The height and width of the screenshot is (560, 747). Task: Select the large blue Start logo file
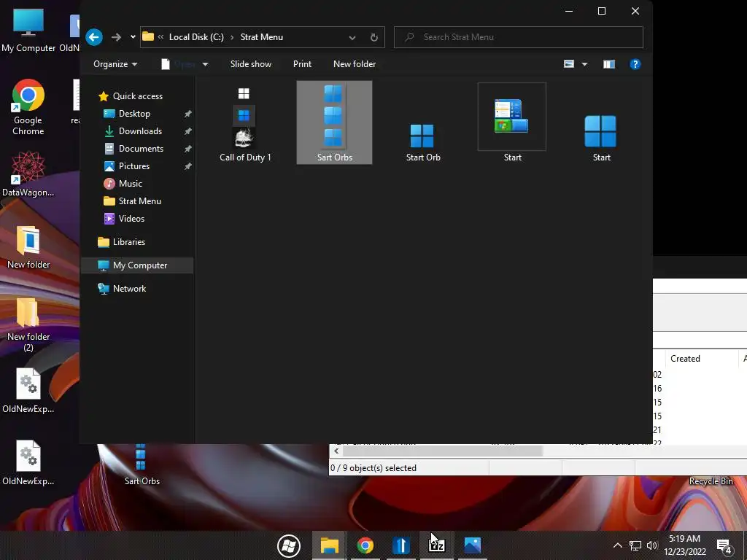(x=601, y=137)
